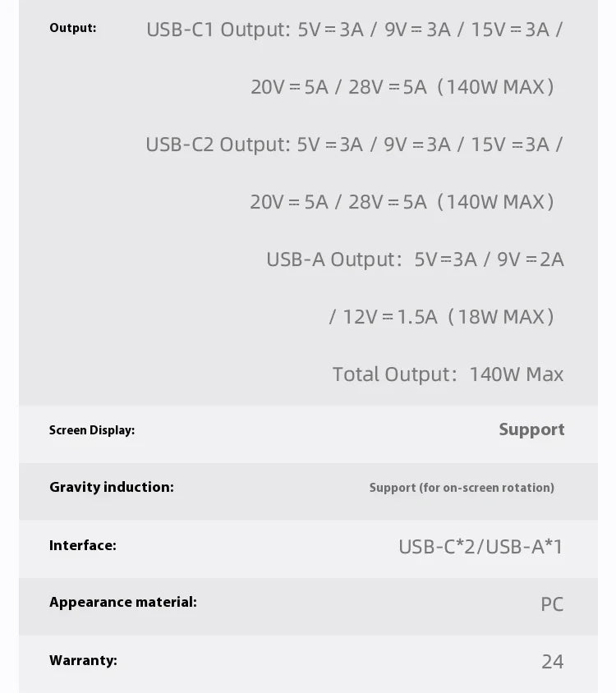Image resolution: width=616 pixels, height=693 pixels.
Task: Click the 140W MAX line under USB-C2
Action: click(x=402, y=202)
